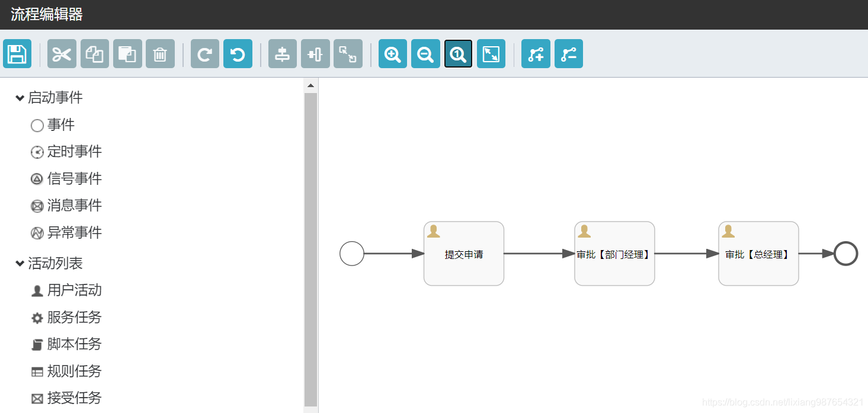
Task: Click the Paste toolbar icon
Action: click(x=127, y=54)
